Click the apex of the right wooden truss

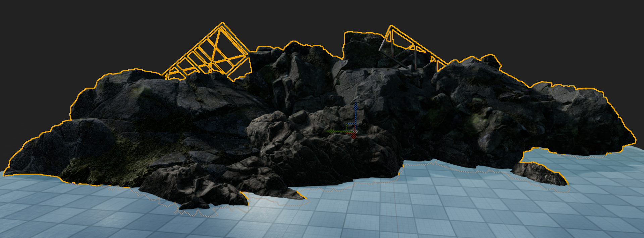coord(391,26)
